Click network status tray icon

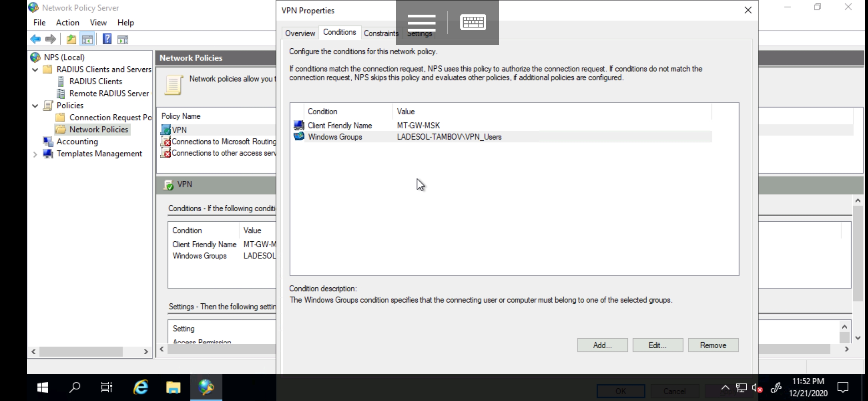pyautogui.click(x=741, y=388)
